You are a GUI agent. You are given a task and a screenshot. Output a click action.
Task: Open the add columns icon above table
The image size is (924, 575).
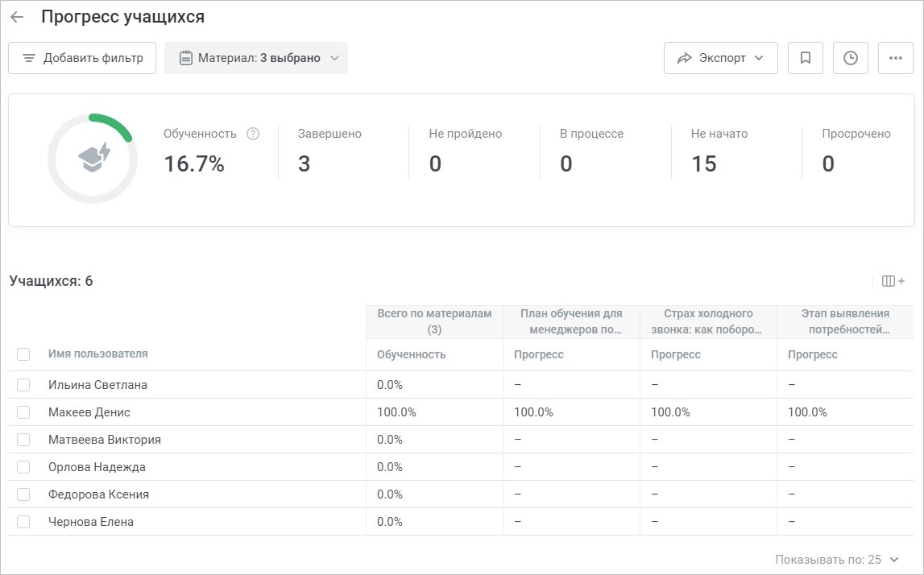[x=893, y=281]
